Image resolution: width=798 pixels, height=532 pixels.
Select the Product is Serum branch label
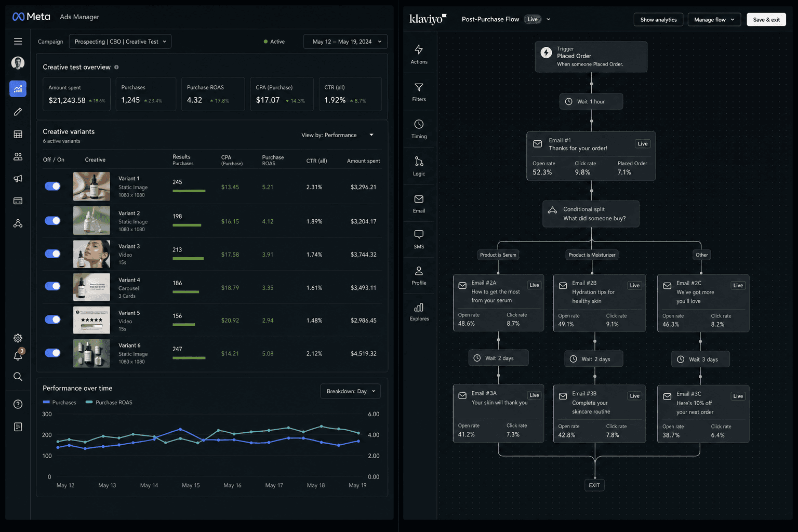498,255
